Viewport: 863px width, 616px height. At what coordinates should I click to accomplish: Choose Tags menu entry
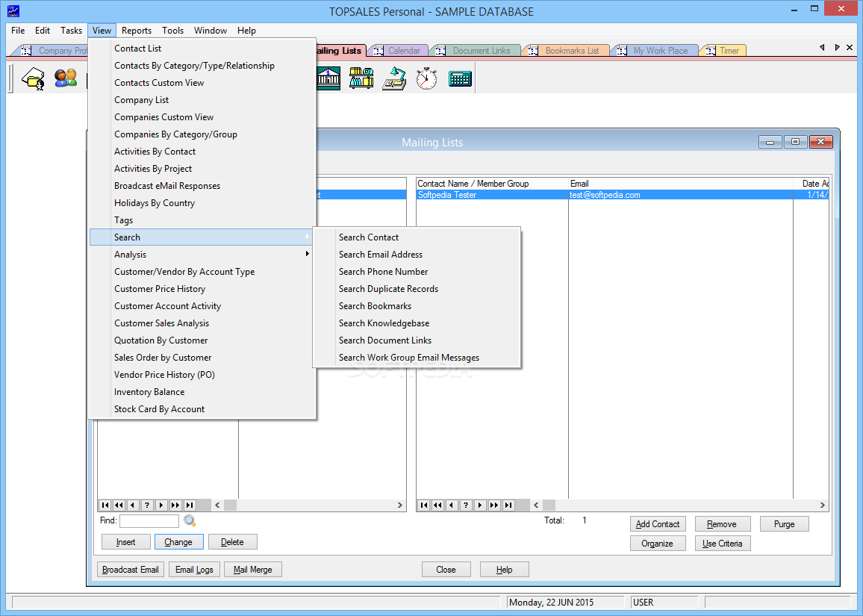click(x=202, y=220)
